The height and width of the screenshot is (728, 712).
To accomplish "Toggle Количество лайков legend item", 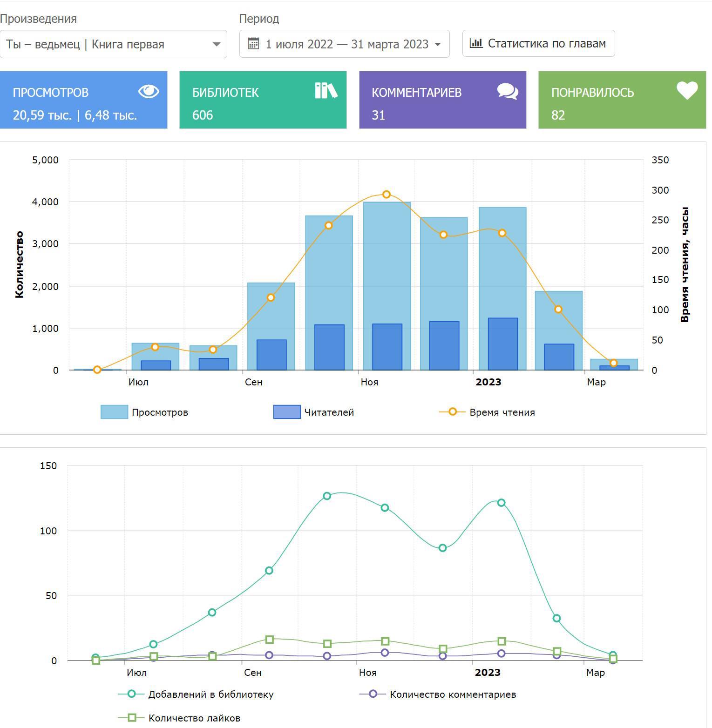I will (x=180, y=718).
